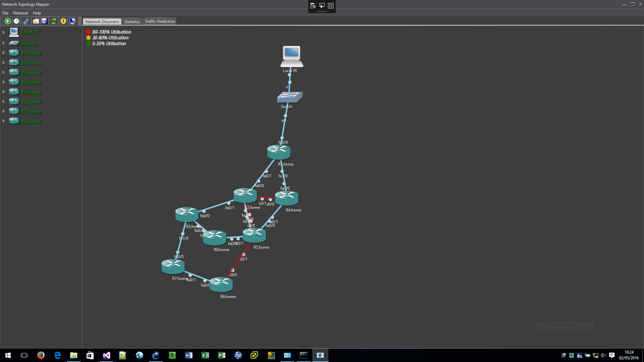Expand the R4.home tree node
Viewport: 644px width, 362px height.
(4, 63)
